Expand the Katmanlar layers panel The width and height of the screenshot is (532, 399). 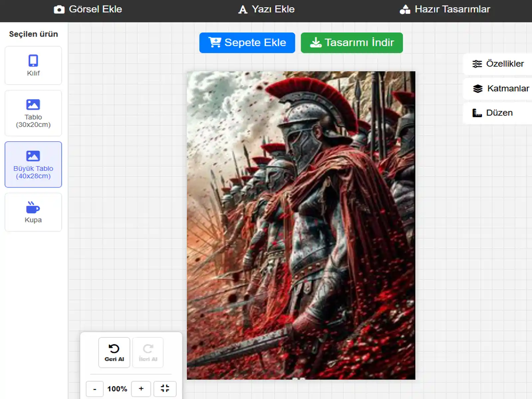[x=501, y=88]
